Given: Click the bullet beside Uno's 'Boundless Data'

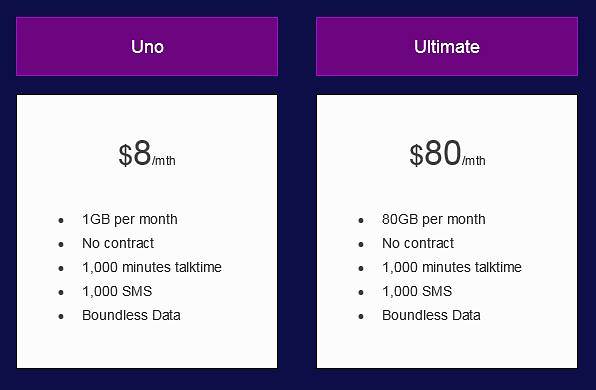Looking at the screenshot, I should [61, 316].
